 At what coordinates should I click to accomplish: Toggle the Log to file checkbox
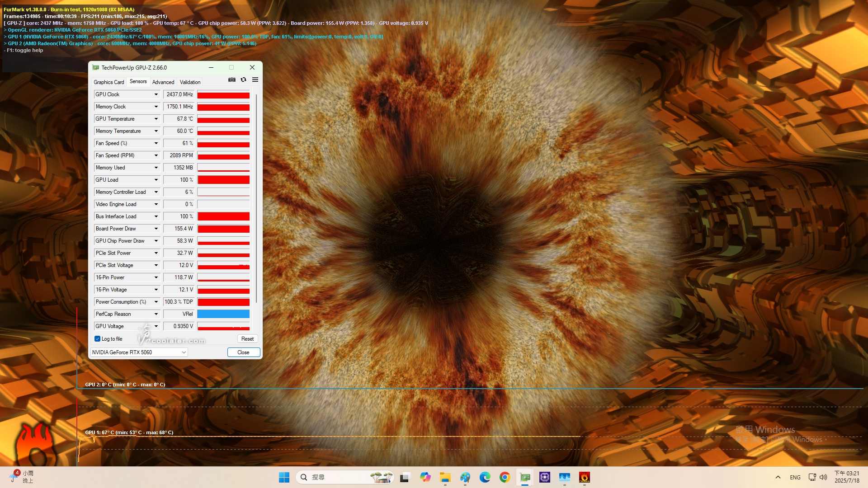pos(97,339)
